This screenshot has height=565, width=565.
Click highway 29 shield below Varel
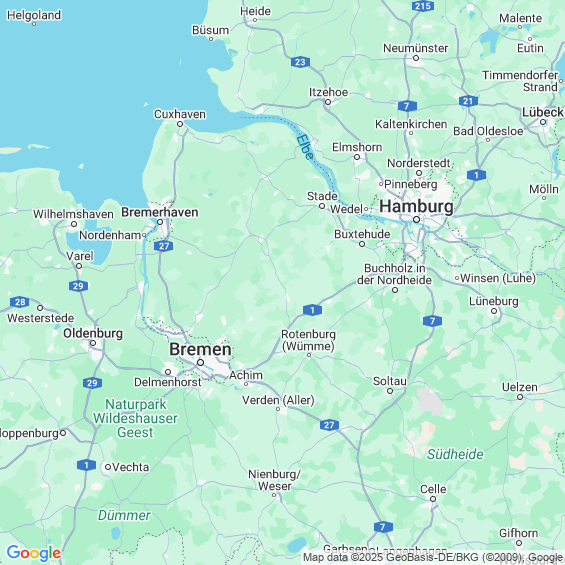78,286
